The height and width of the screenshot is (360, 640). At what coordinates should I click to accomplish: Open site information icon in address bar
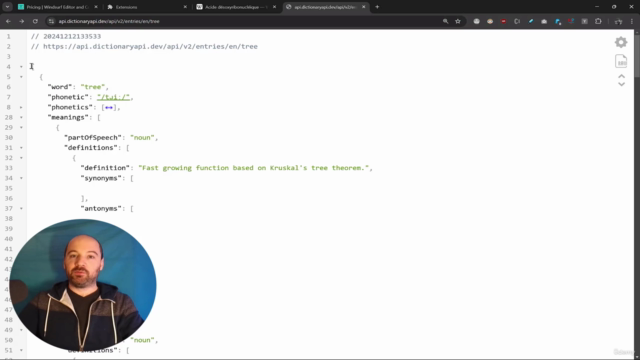(51, 21)
